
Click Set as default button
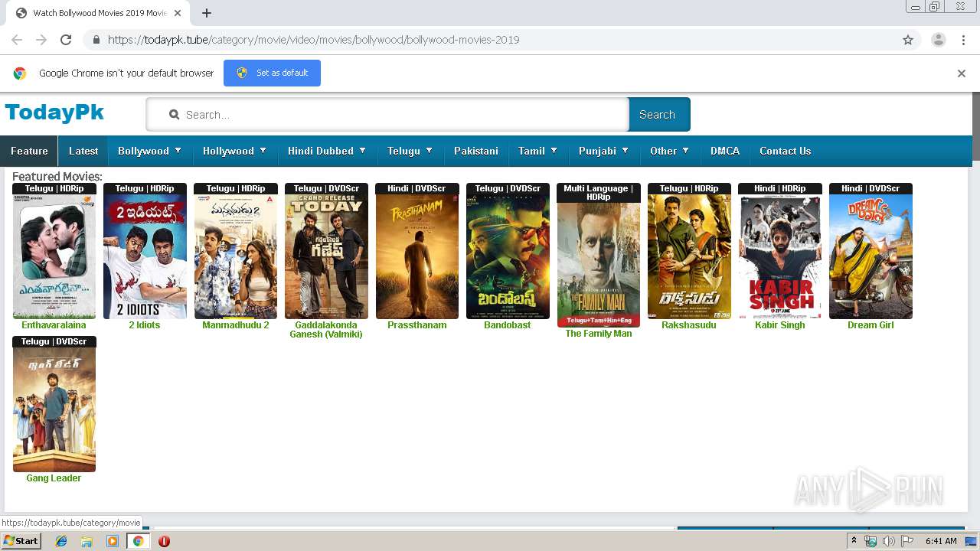click(272, 73)
